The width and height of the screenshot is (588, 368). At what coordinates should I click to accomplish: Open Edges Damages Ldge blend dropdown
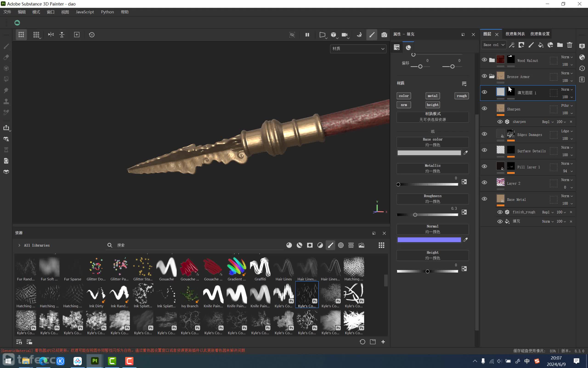pos(567,131)
